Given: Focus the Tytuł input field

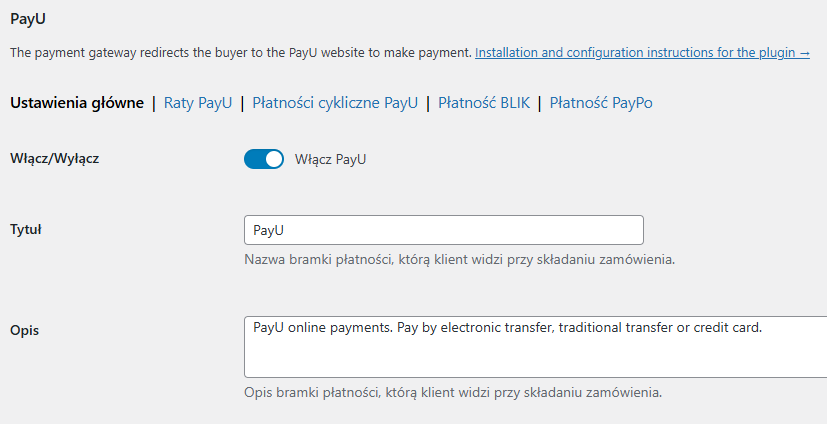Looking at the screenshot, I should (x=443, y=230).
